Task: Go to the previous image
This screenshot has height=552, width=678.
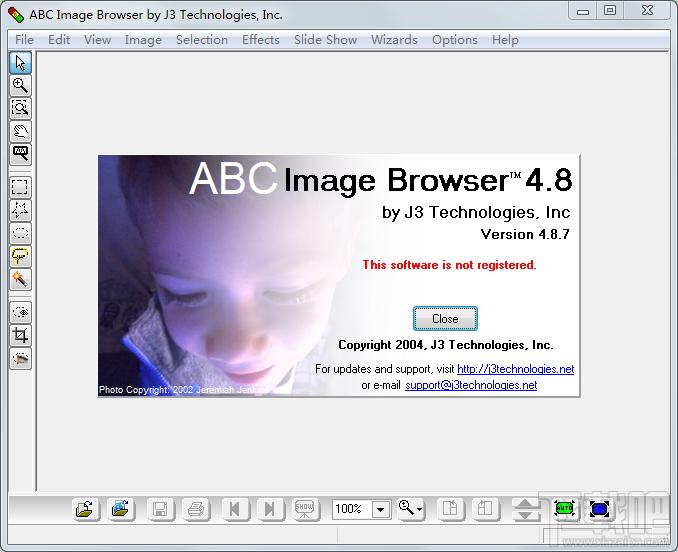Action: [235, 509]
